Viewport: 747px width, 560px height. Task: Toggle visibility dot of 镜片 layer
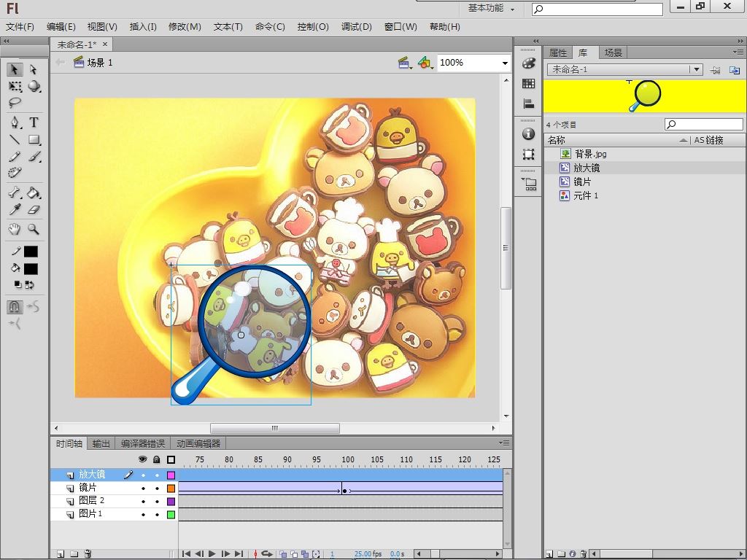[143, 489]
